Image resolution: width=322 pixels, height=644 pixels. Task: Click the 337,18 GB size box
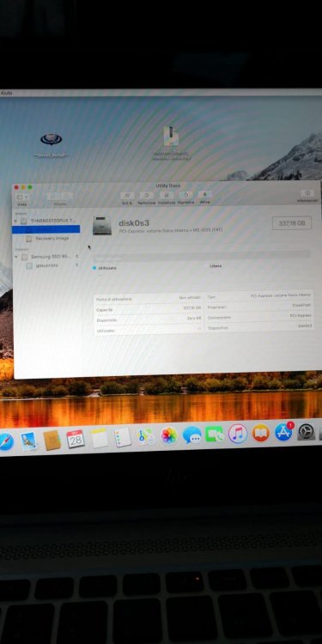(292, 223)
